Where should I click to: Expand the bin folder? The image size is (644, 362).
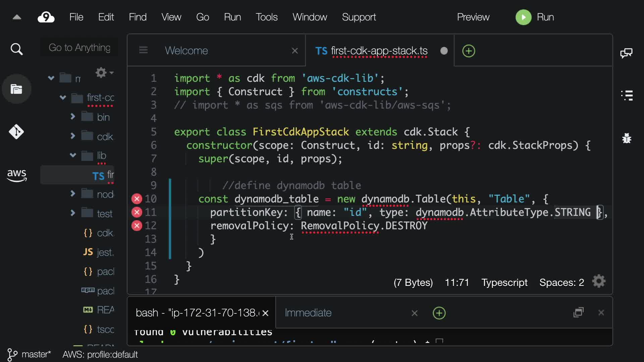(x=73, y=117)
